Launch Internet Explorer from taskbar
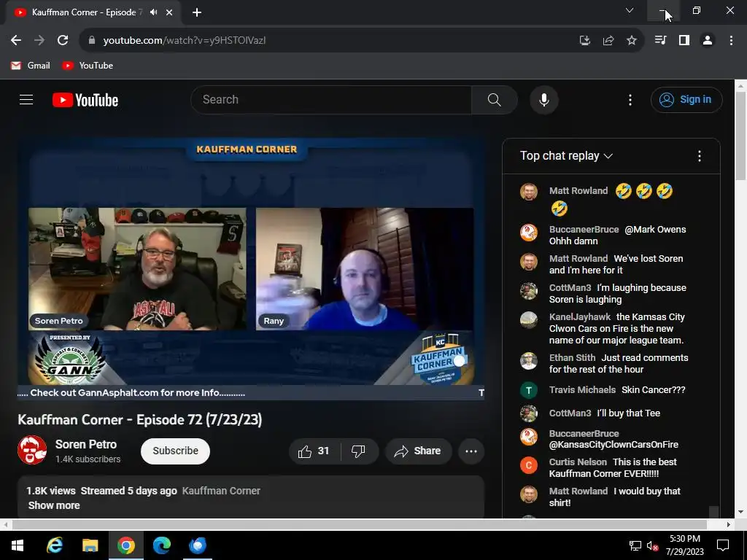Screen dimensions: 747x560 click(x=54, y=545)
